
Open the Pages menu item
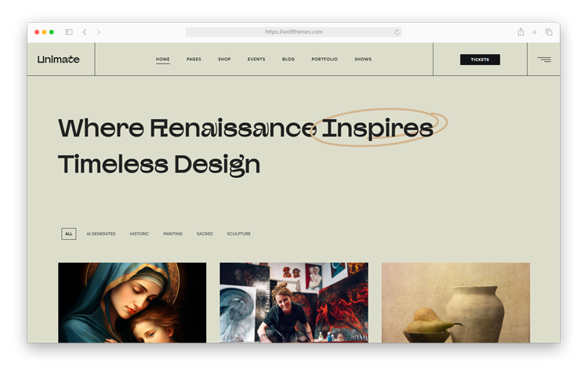click(194, 60)
